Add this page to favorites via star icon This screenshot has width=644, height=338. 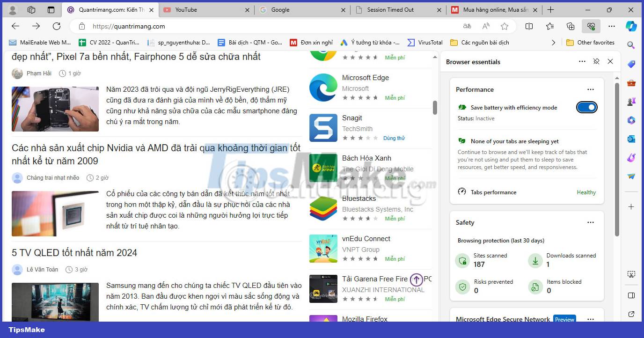point(505,26)
